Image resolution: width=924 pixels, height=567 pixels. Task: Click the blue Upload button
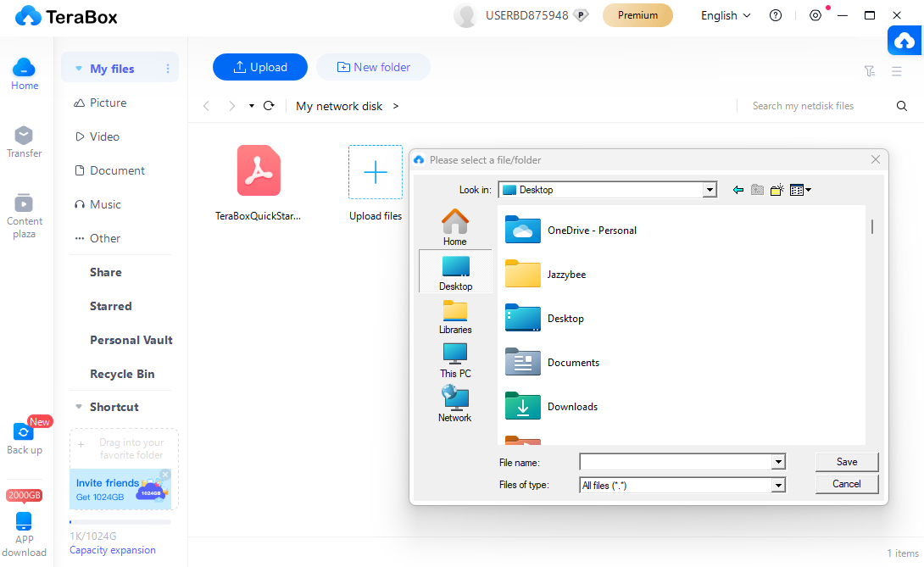[x=260, y=67]
